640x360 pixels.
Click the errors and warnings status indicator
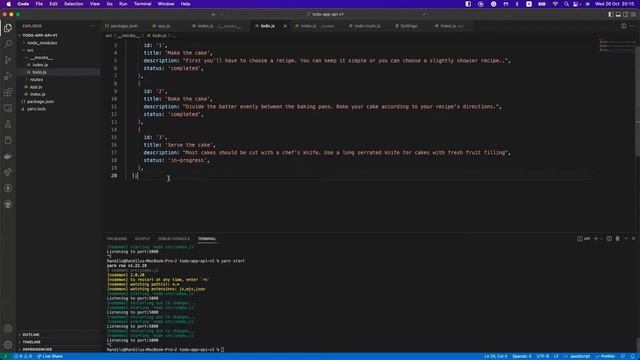tap(23, 356)
